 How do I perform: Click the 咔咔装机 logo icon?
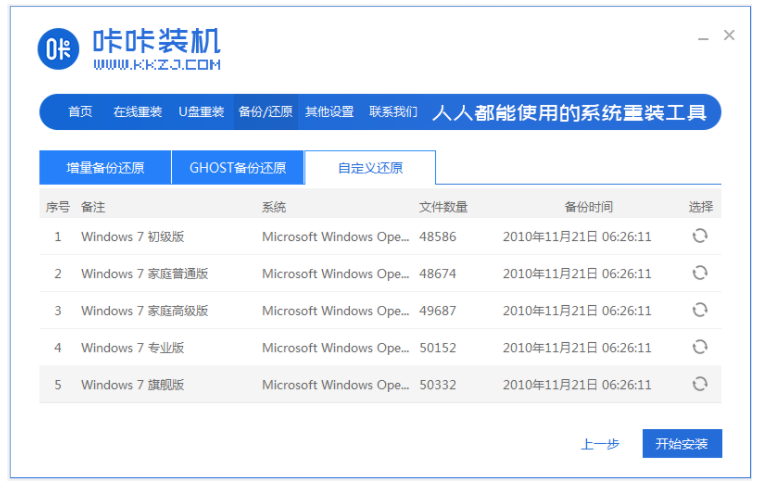tap(59, 50)
